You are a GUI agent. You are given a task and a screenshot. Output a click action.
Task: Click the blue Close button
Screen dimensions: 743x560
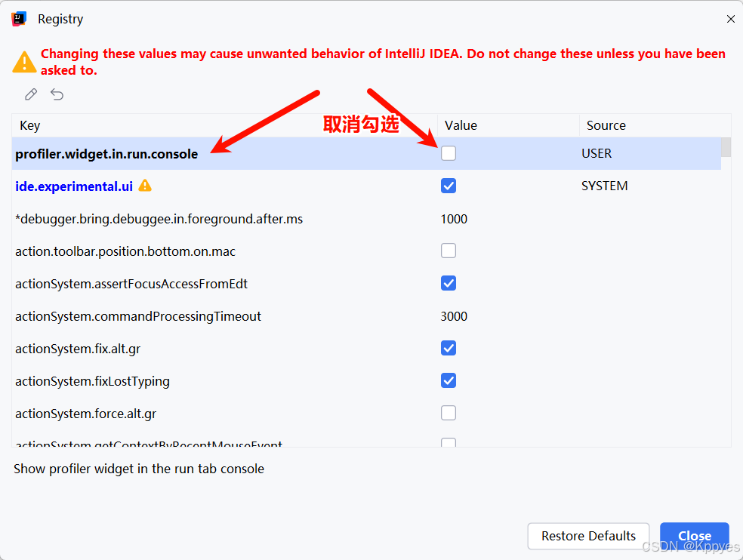click(x=694, y=536)
